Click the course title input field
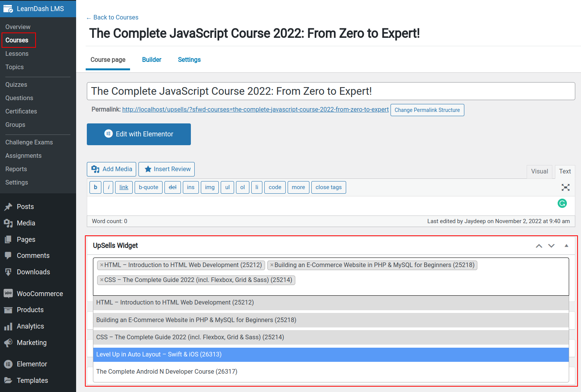581x392 pixels. click(x=330, y=91)
